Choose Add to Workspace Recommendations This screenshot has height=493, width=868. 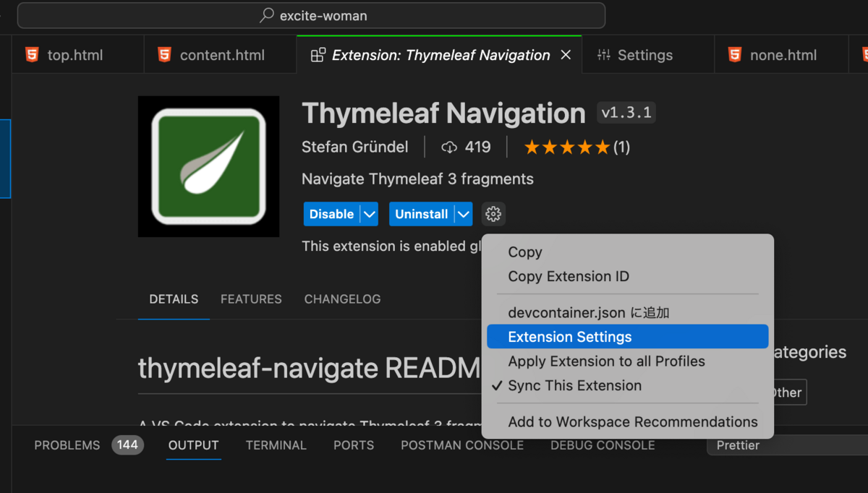[x=628, y=422]
